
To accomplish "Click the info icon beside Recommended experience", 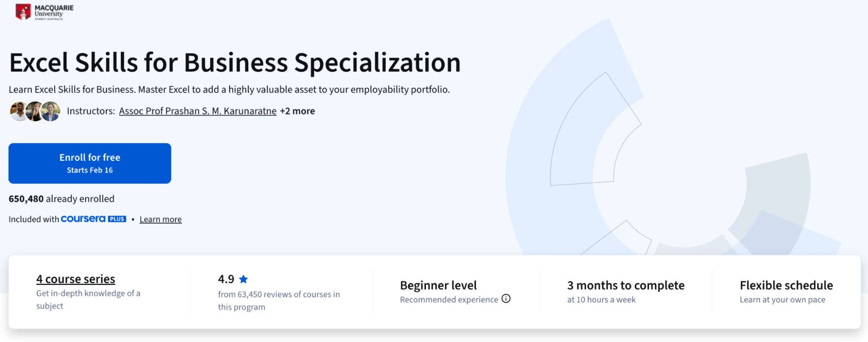I will pyautogui.click(x=506, y=299).
